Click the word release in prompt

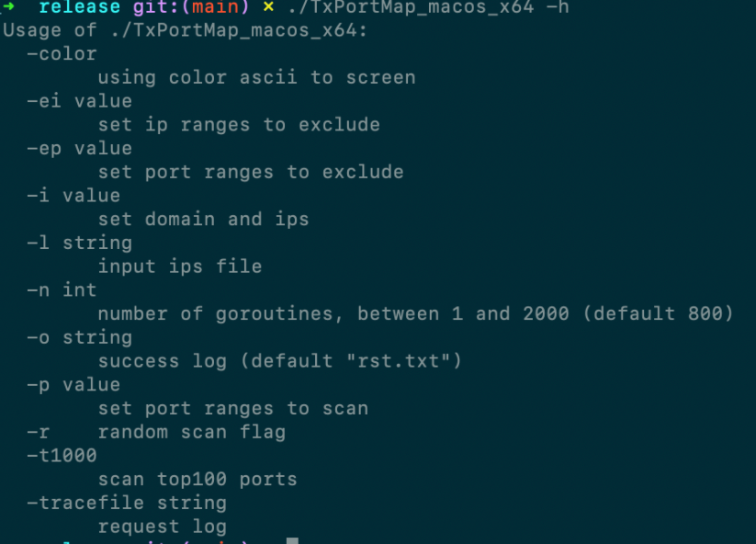point(80,6)
